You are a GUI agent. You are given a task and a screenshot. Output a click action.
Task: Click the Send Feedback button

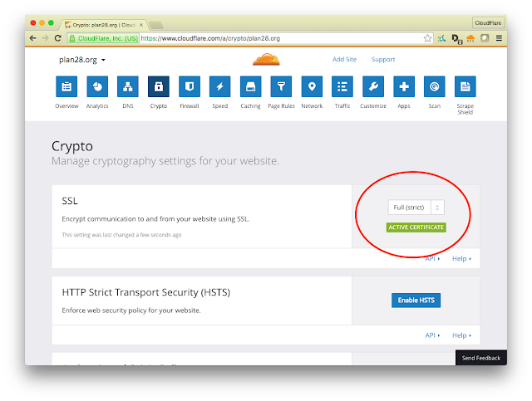pyautogui.click(x=481, y=358)
